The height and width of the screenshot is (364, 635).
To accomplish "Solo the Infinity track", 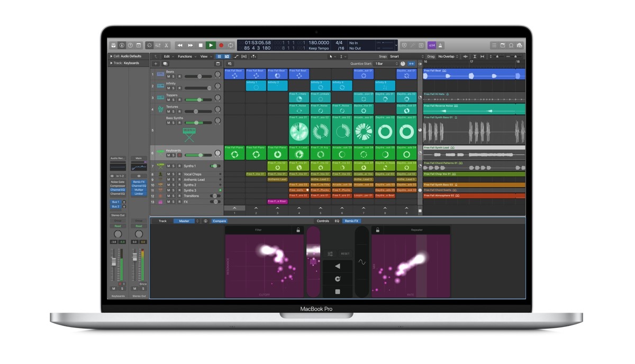I will [x=173, y=88].
